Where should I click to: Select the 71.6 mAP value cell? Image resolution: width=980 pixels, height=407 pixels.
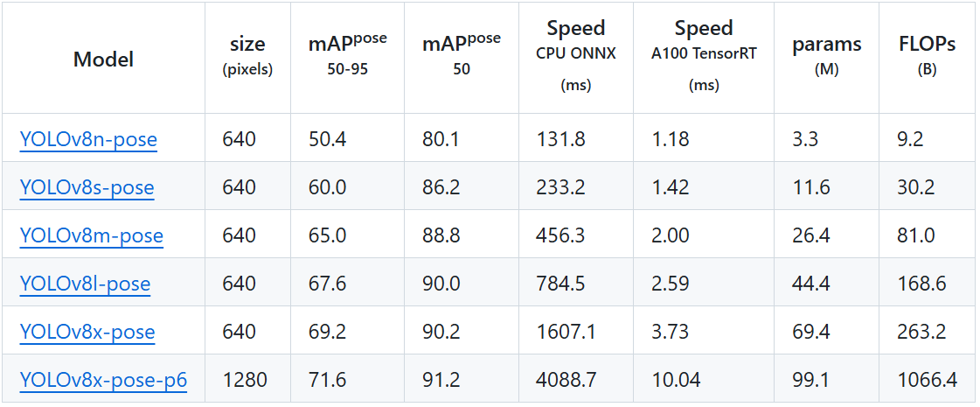tap(328, 380)
